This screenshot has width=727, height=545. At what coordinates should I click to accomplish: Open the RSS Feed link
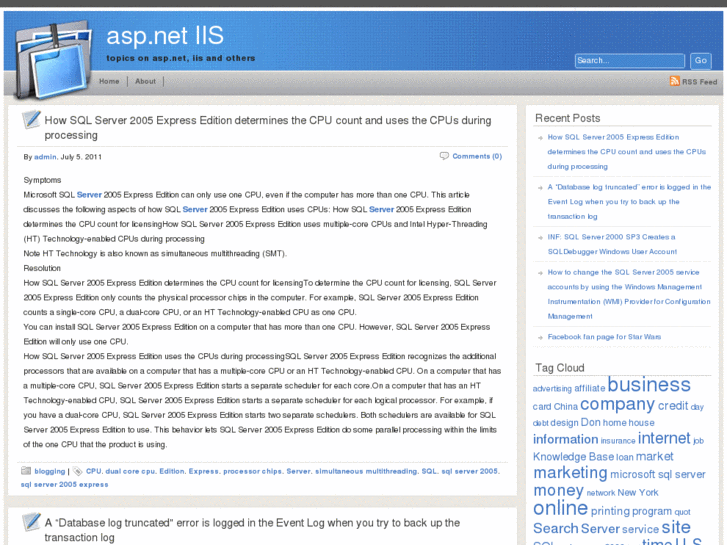click(699, 82)
